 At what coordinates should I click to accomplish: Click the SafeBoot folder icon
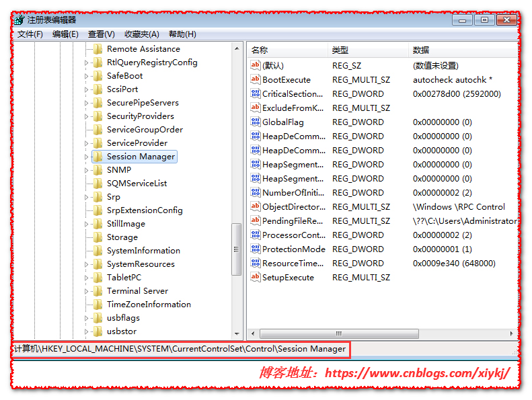point(98,76)
